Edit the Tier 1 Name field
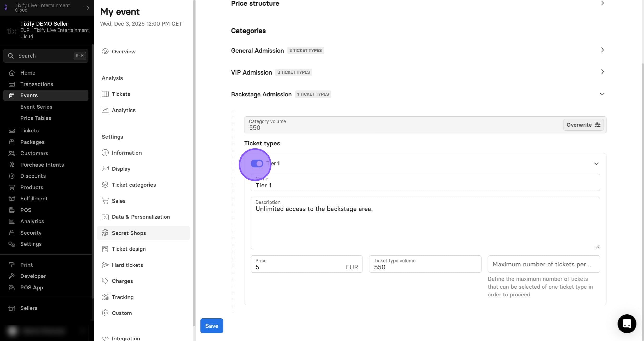The width and height of the screenshot is (644, 341). pos(425,182)
